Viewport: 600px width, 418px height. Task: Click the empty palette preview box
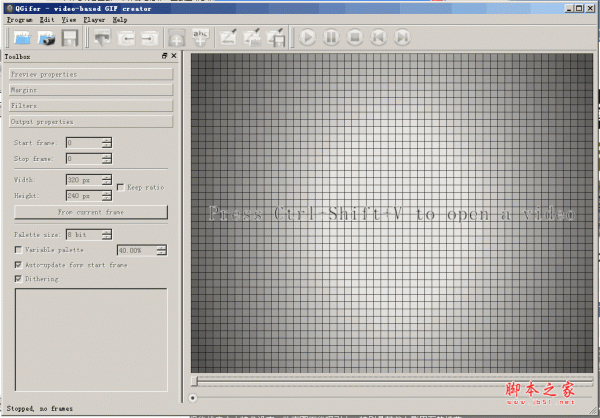pos(91,340)
